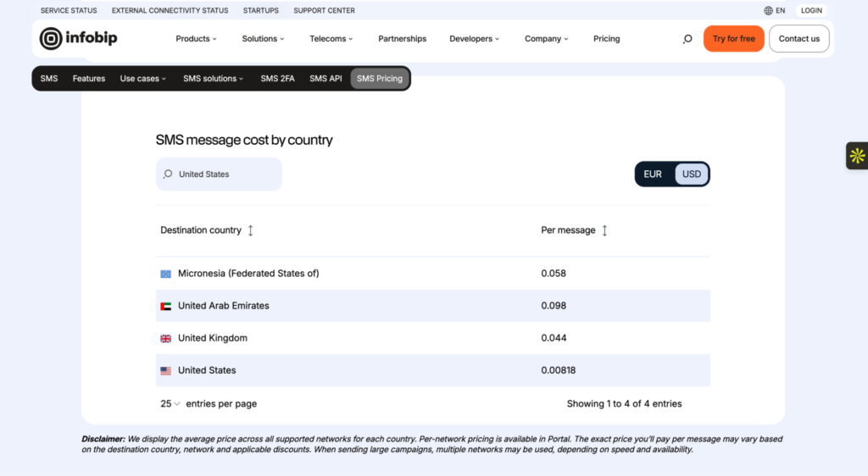
Task: Expand the Products menu
Action: tap(196, 39)
